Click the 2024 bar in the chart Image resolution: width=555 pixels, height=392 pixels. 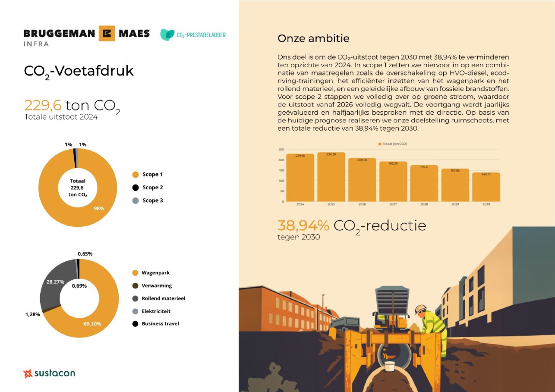point(300,177)
